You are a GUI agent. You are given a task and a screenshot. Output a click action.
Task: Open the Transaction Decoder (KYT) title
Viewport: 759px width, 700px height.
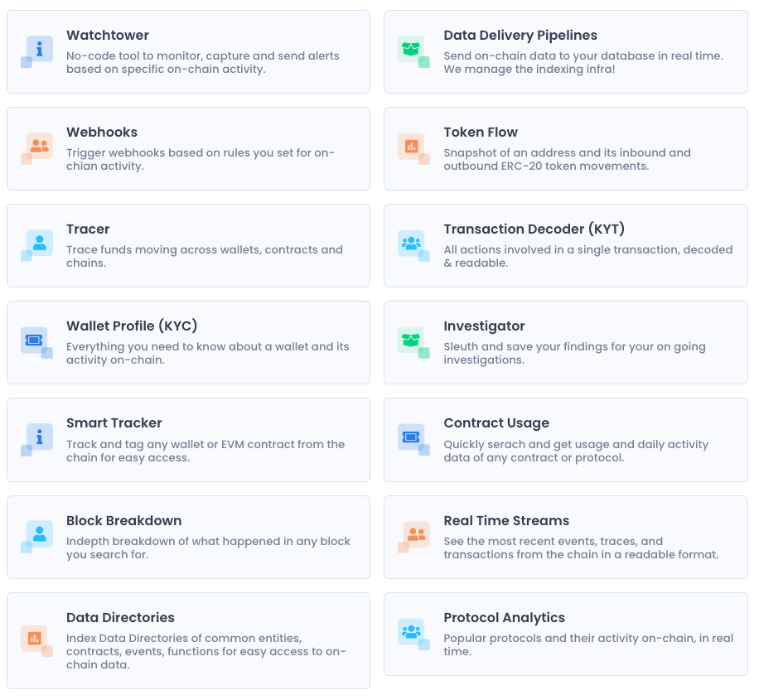click(534, 229)
